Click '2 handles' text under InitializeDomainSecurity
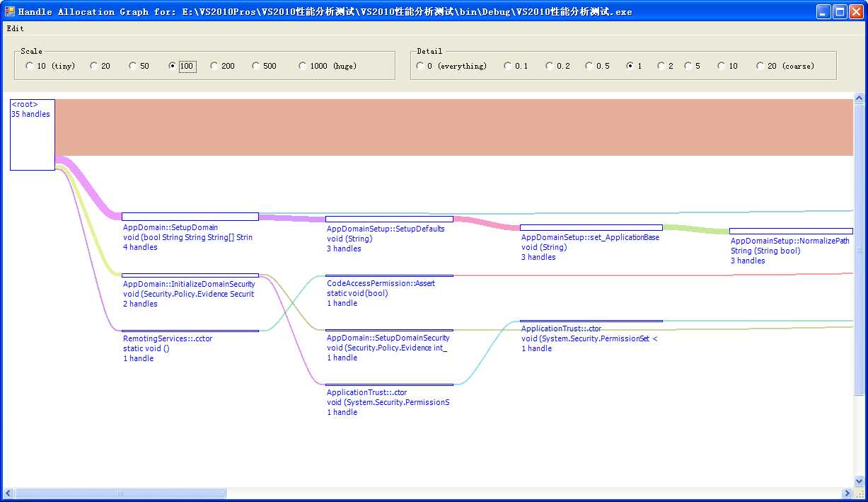The width and height of the screenshot is (868, 502). click(140, 304)
